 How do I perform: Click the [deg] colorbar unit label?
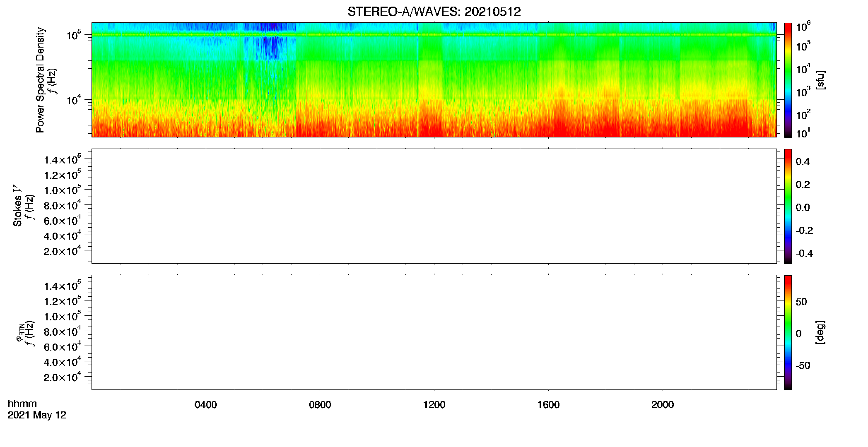(820, 332)
